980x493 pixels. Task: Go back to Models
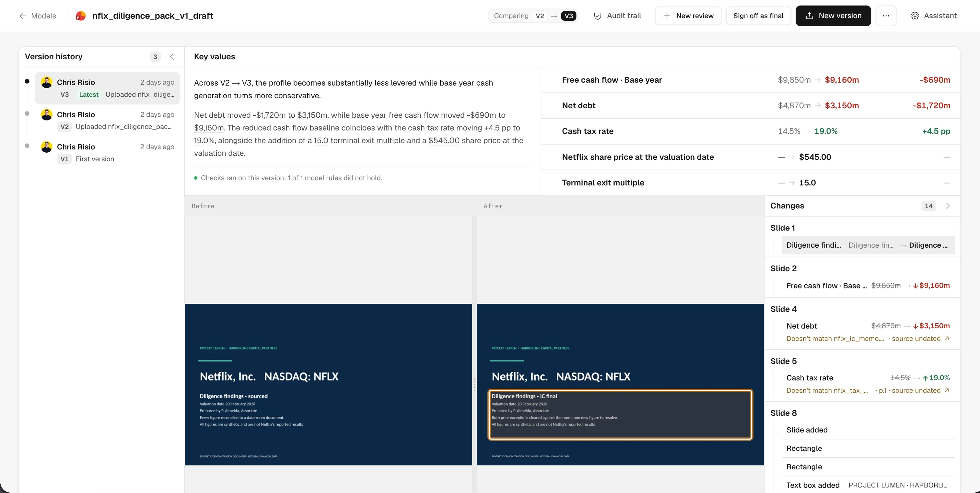(38, 16)
